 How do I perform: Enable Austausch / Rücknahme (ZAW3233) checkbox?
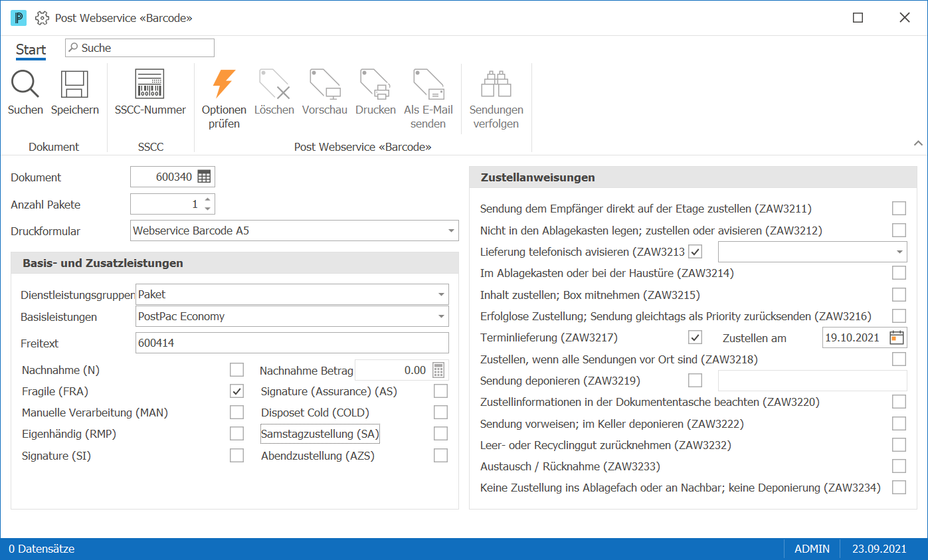coord(899,466)
